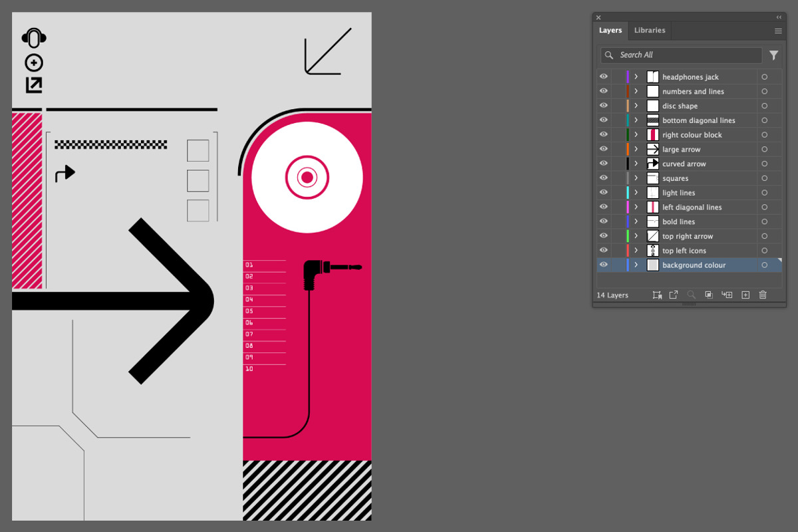Expand the top right arrow layer

[x=636, y=236]
